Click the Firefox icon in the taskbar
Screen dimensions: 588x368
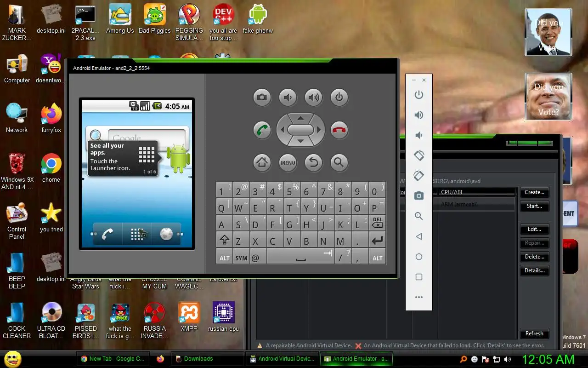pos(160,359)
